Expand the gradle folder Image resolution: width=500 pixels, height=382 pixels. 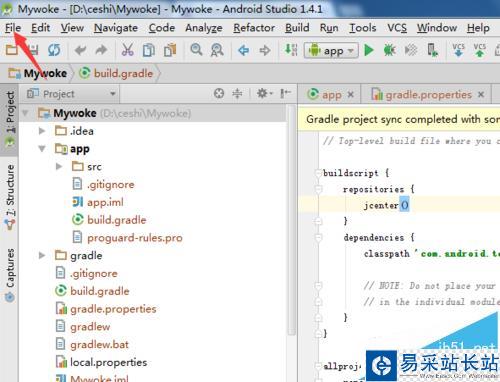click(42, 255)
